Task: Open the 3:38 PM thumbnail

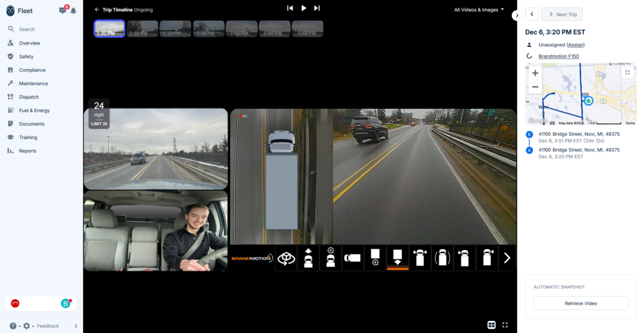Action: pyautogui.click(x=209, y=29)
